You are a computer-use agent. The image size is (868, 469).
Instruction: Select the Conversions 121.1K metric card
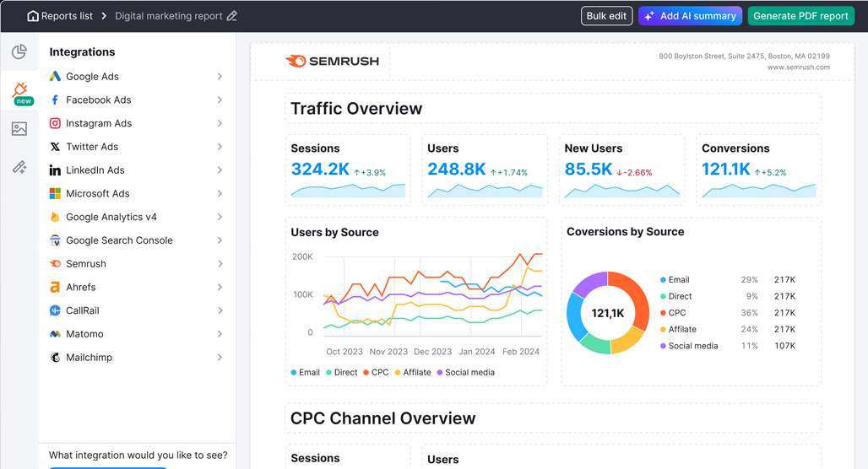click(758, 170)
